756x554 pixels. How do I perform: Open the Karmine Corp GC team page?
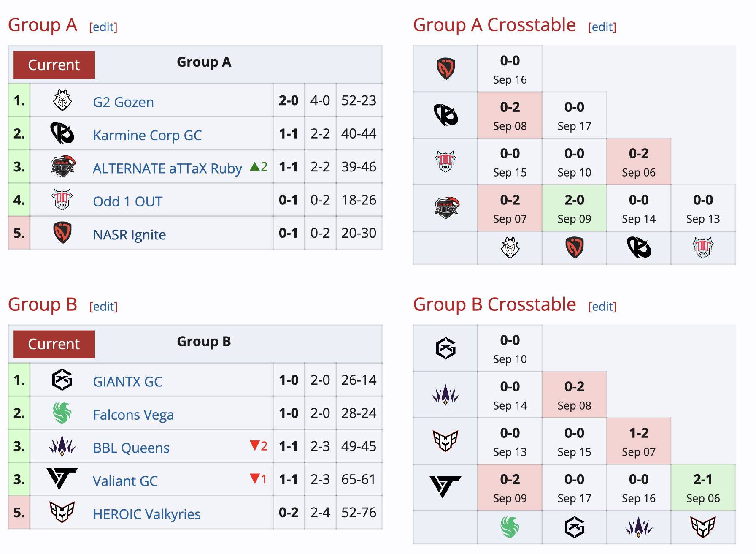[x=147, y=135]
